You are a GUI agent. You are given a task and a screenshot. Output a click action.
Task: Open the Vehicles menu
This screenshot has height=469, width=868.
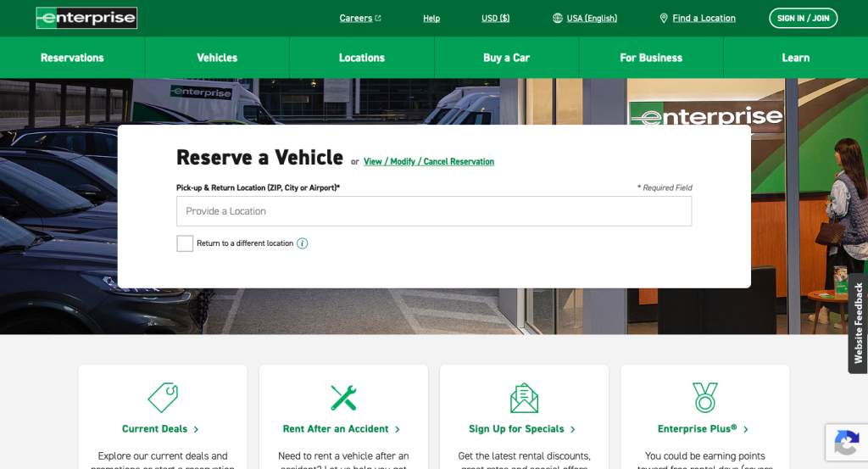[x=217, y=58]
